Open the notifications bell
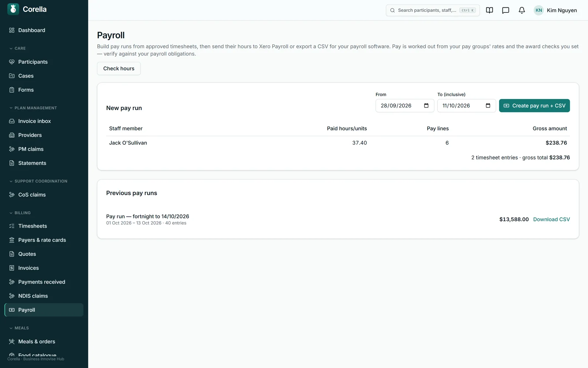 pyautogui.click(x=522, y=10)
